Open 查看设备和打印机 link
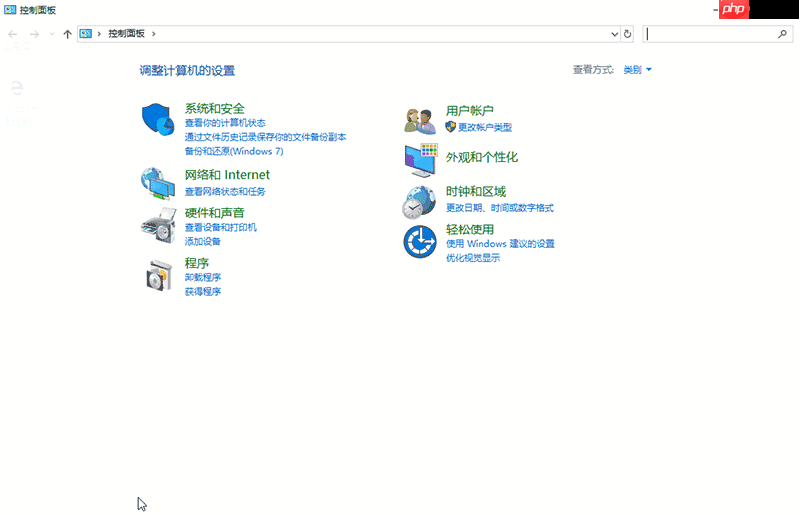Image resolution: width=800 pixels, height=515 pixels. click(x=220, y=227)
